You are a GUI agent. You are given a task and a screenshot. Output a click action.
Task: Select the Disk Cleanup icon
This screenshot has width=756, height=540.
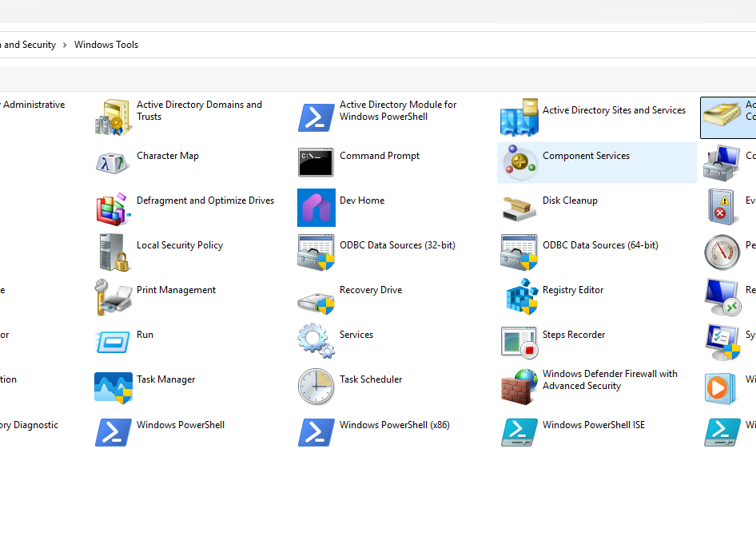point(519,208)
